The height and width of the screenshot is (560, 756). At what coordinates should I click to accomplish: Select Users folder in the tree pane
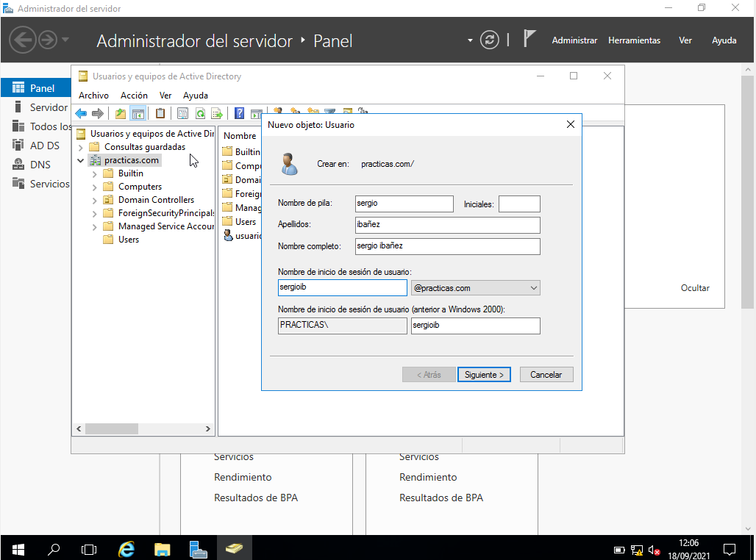click(128, 240)
